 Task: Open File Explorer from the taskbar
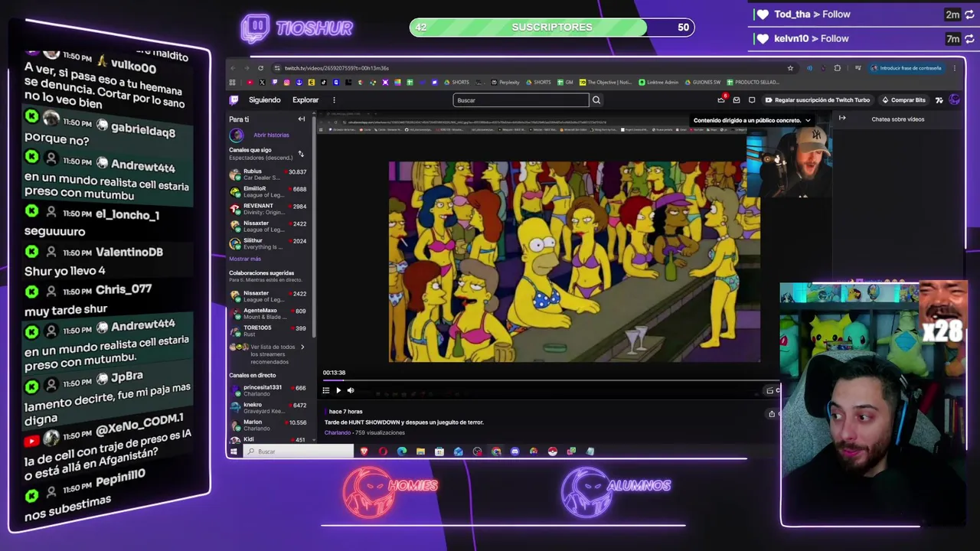point(420,452)
